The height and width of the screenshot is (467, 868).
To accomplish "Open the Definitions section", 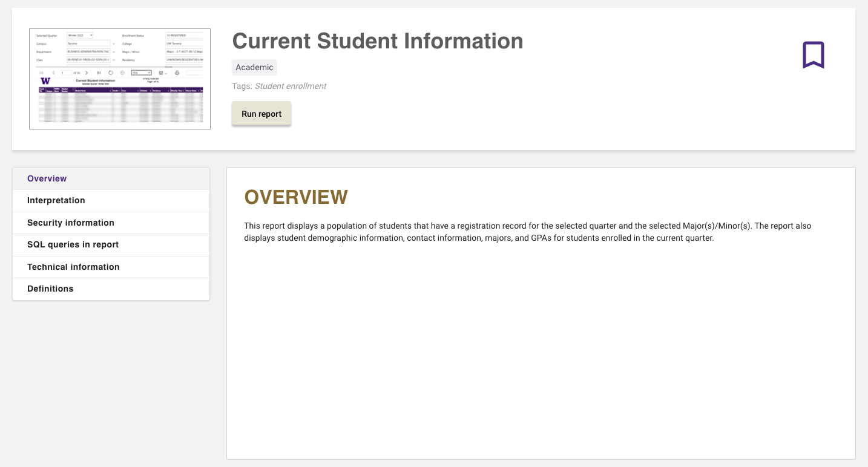I will [50, 289].
